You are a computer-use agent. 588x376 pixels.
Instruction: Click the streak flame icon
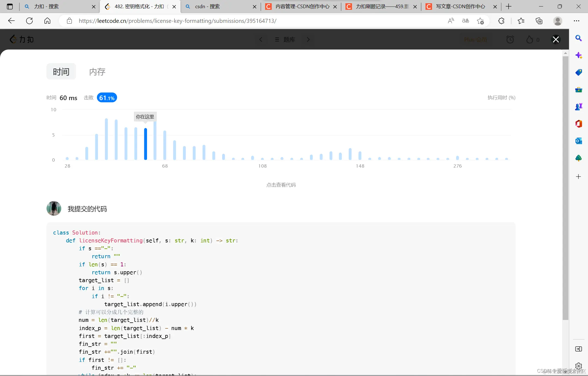point(529,40)
